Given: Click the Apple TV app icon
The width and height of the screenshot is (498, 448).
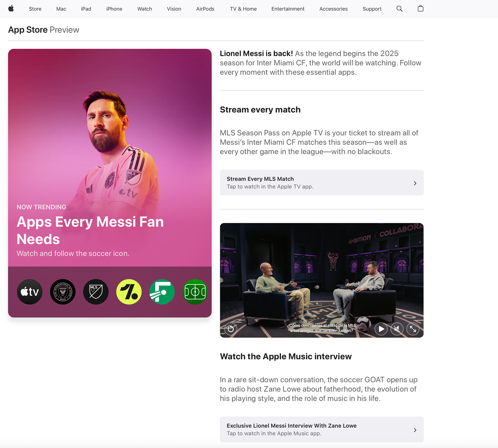Looking at the screenshot, I should pyautogui.click(x=30, y=292).
